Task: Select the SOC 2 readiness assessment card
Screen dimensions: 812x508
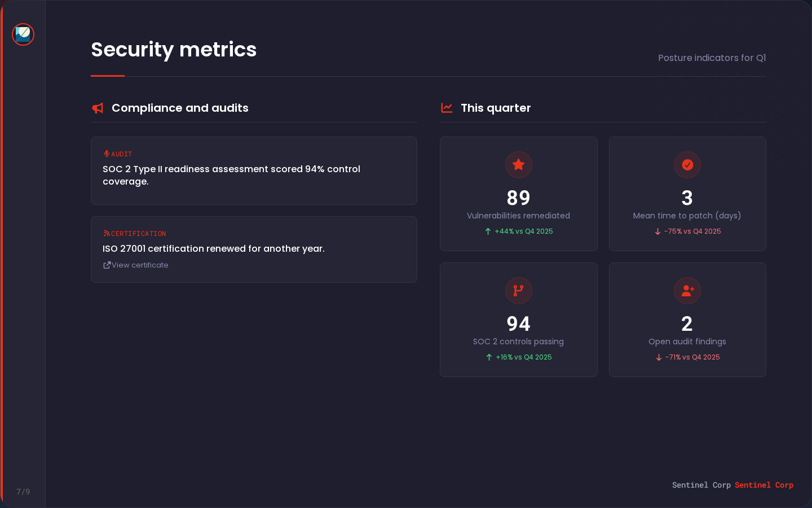Action: (254, 170)
